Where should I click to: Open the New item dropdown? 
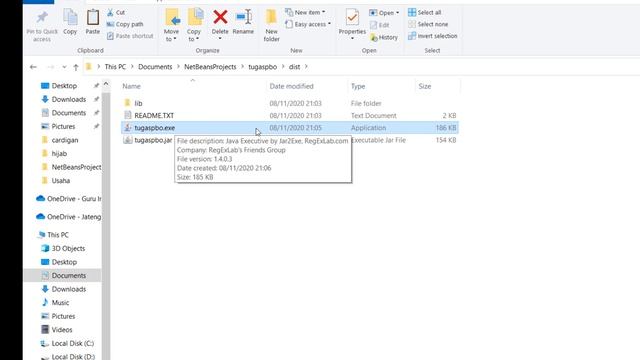click(x=305, y=12)
